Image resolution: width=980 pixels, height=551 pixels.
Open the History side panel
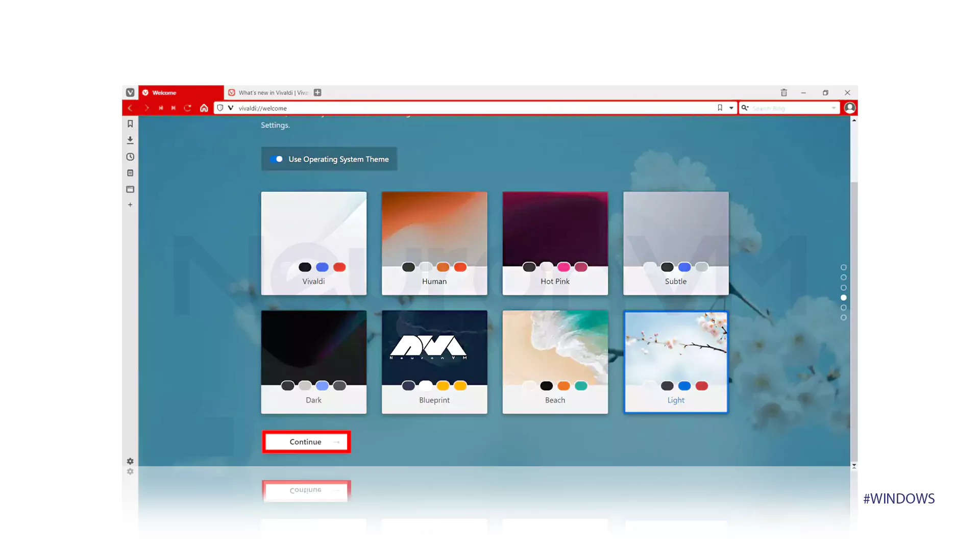click(130, 157)
